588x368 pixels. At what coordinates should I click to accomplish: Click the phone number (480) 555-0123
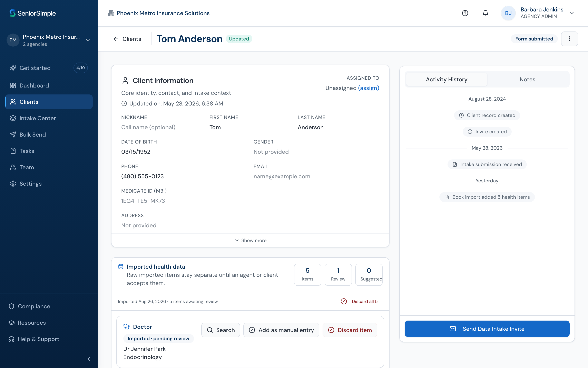pyautogui.click(x=142, y=176)
